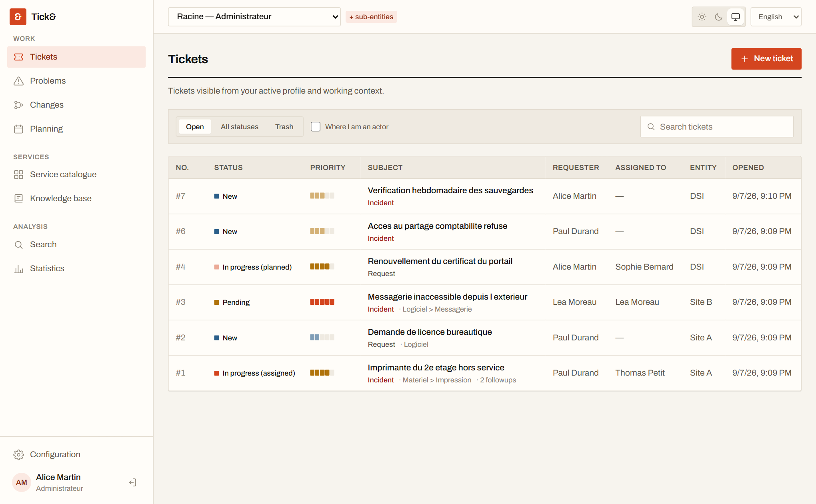Select the All statuses tab

click(240, 127)
